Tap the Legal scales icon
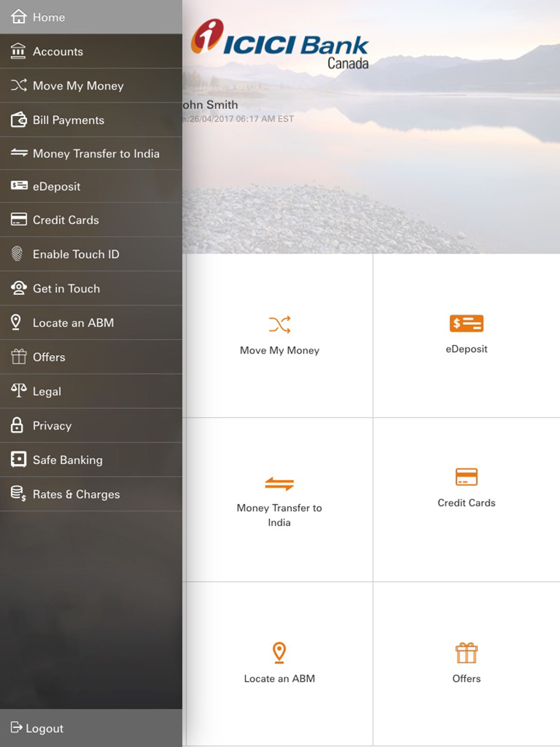 (19, 390)
